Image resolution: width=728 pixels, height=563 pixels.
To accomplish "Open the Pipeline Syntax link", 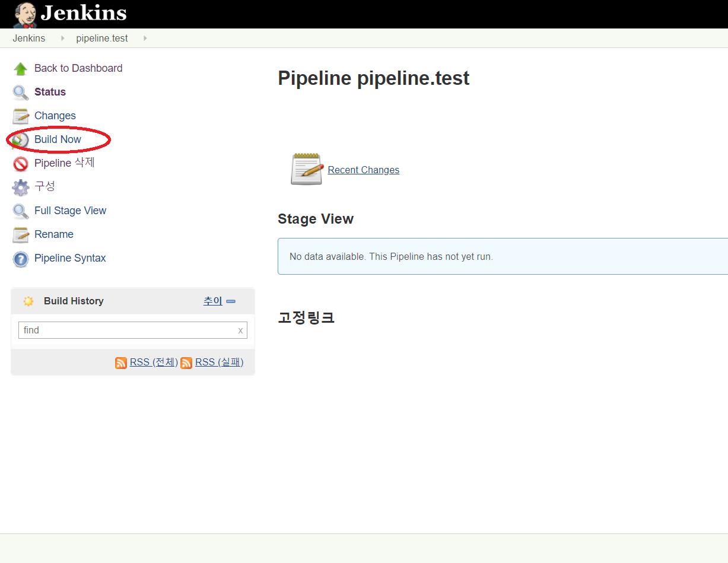I will 70,258.
